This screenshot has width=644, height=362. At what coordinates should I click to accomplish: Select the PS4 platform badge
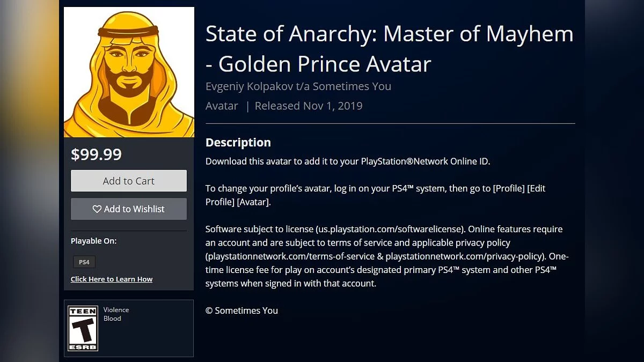click(84, 262)
